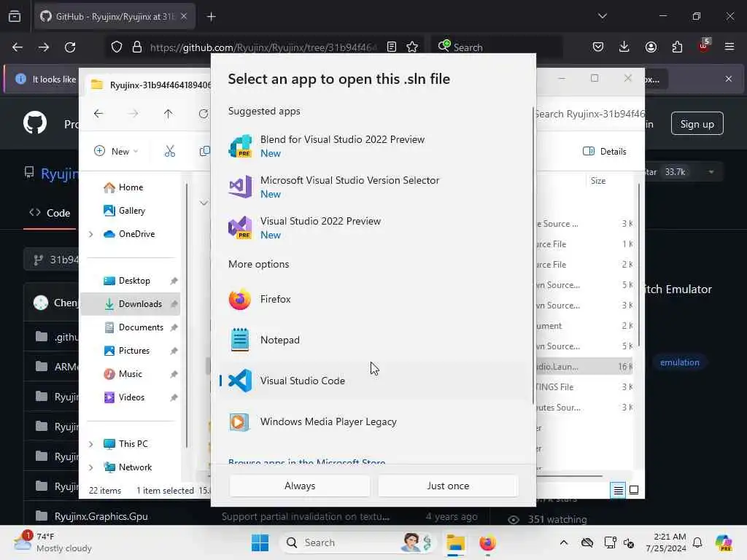The height and width of the screenshot is (560, 747).
Task: Open Firefox downloads panel
Action: (x=624, y=47)
